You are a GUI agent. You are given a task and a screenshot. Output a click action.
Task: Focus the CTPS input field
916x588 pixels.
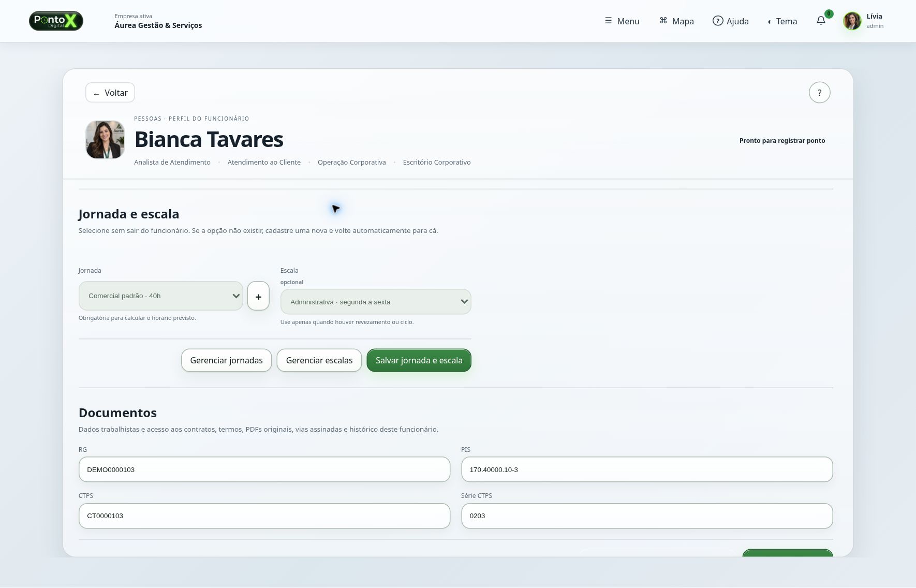[x=264, y=516]
